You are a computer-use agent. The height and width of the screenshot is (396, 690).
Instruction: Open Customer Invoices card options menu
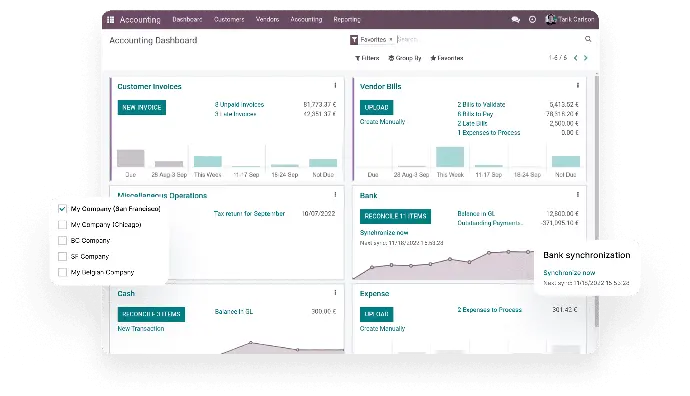coord(335,86)
